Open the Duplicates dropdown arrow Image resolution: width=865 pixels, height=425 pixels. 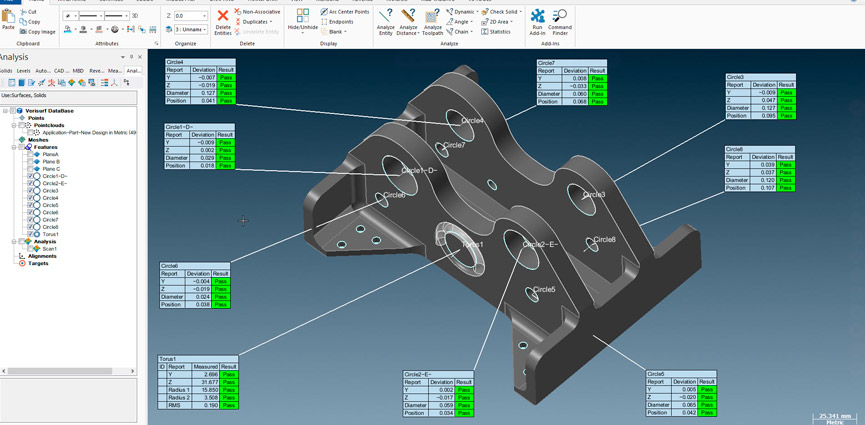point(271,22)
